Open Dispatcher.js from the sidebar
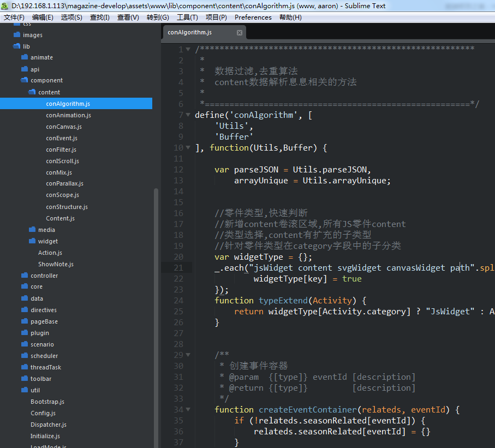This screenshot has height=448, width=495. 49,425
